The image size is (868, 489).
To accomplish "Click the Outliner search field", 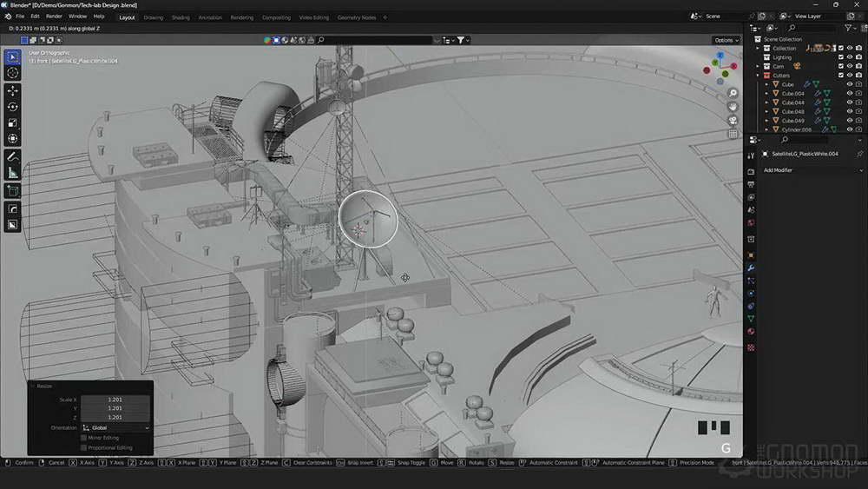I will (811, 28).
